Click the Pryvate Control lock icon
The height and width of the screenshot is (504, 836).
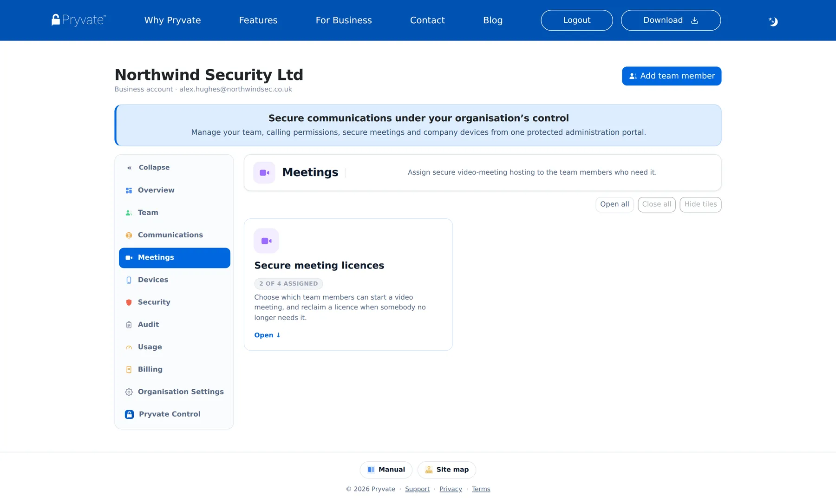click(130, 414)
